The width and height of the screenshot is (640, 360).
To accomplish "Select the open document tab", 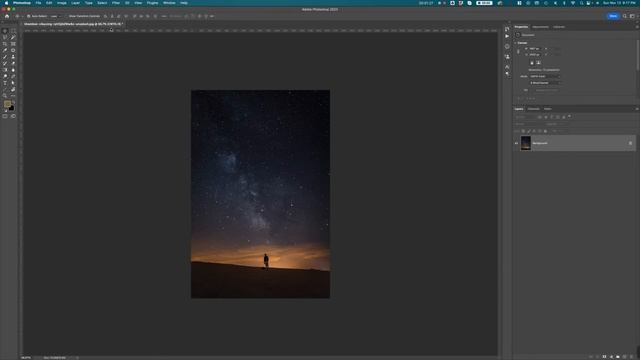I will 73,24.
